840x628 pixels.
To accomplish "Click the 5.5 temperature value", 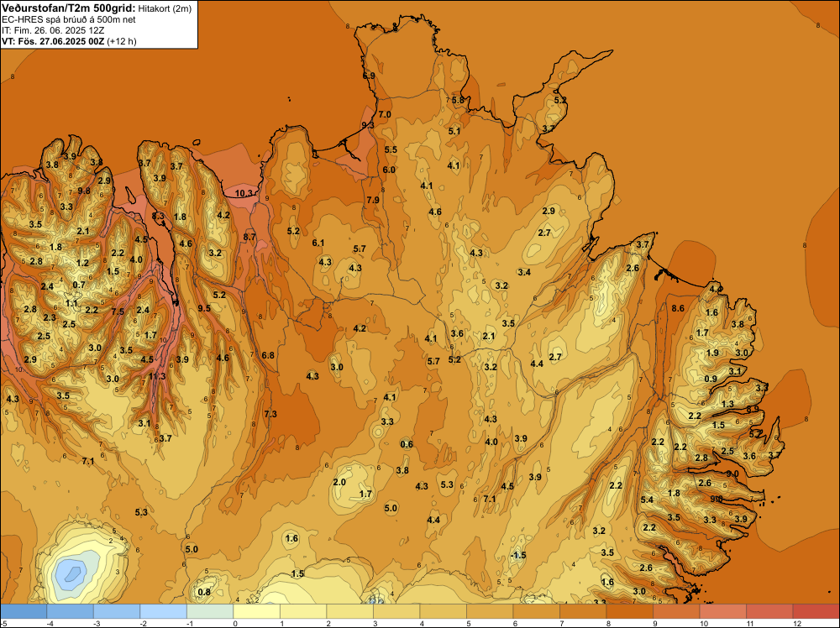I will 391,149.
